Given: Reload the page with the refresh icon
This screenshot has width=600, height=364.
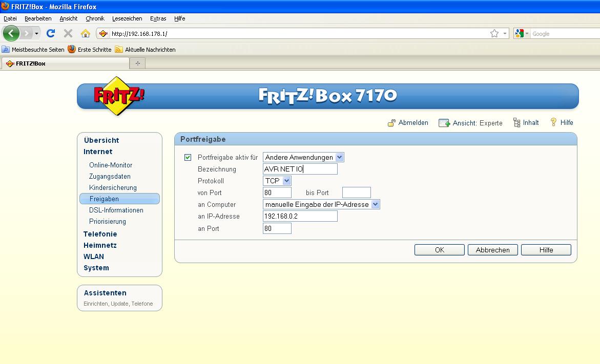Looking at the screenshot, I should click(51, 34).
